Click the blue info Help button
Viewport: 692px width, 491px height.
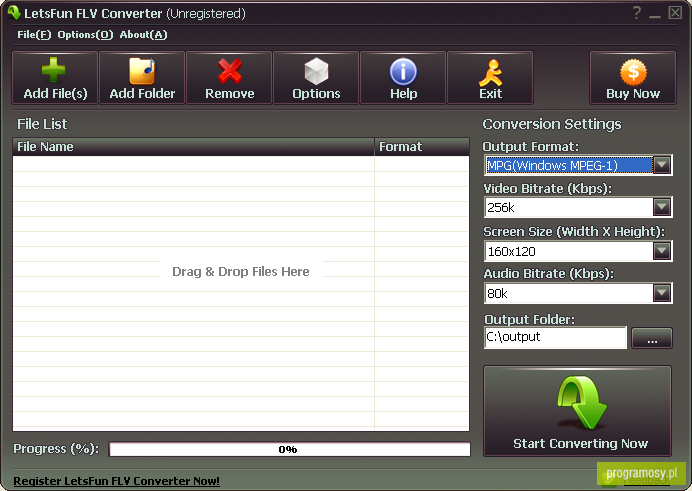click(x=403, y=78)
